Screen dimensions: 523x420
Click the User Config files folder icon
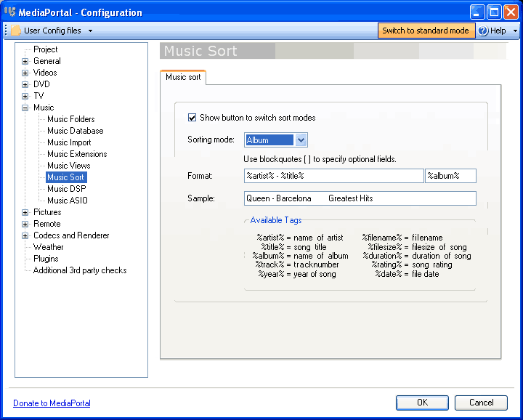(16, 31)
